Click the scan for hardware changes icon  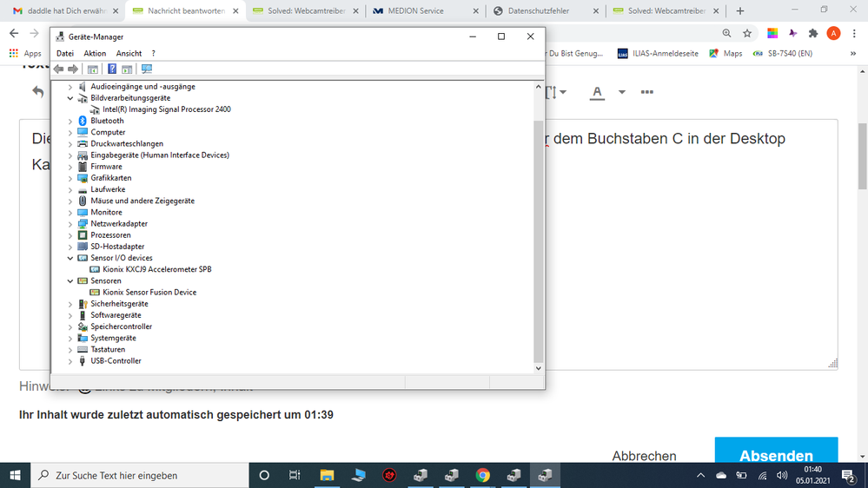147,69
